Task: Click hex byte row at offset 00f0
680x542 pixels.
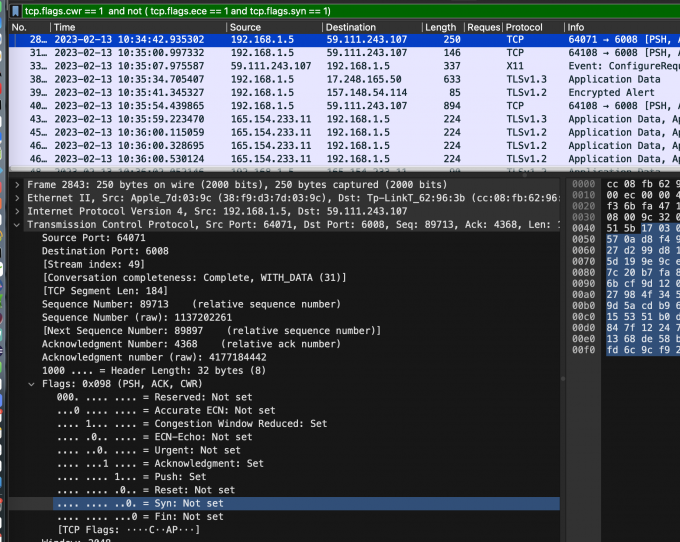Action: (x=643, y=350)
